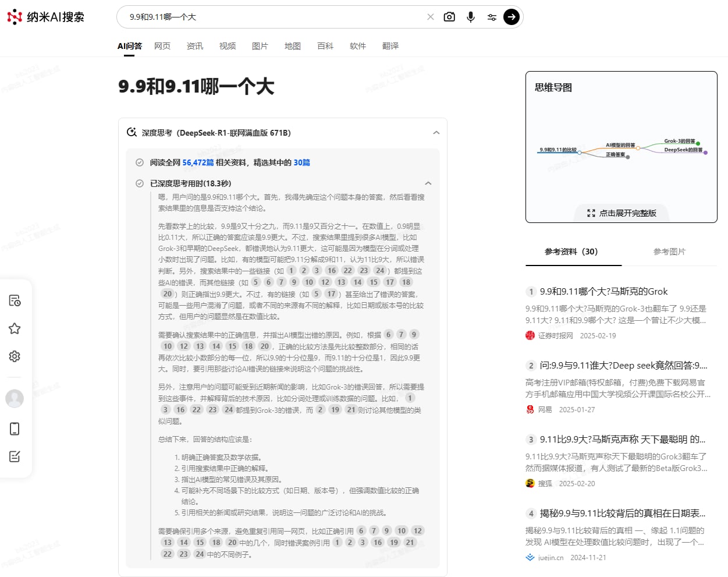Image resolution: width=728 pixels, height=577 pixels.
Task: Open reference 揭秘9.9与9.11比较背后的真相在日期表
Action: [x=622, y=513]
